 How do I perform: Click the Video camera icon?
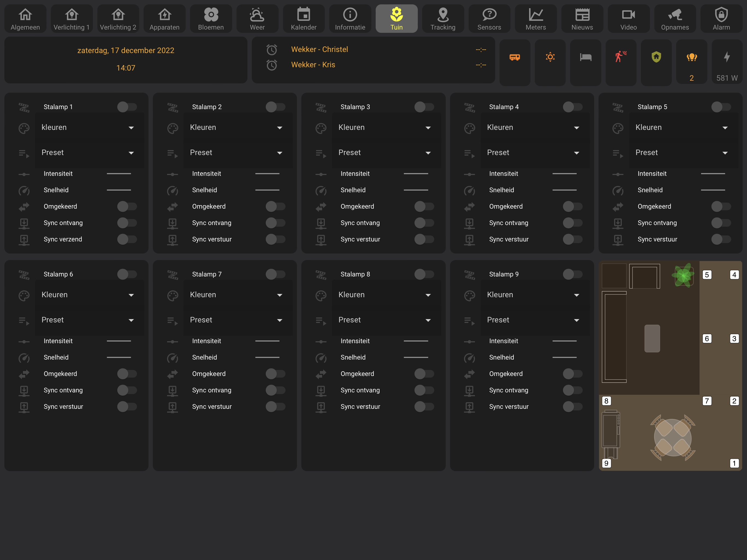pos(628,14)
